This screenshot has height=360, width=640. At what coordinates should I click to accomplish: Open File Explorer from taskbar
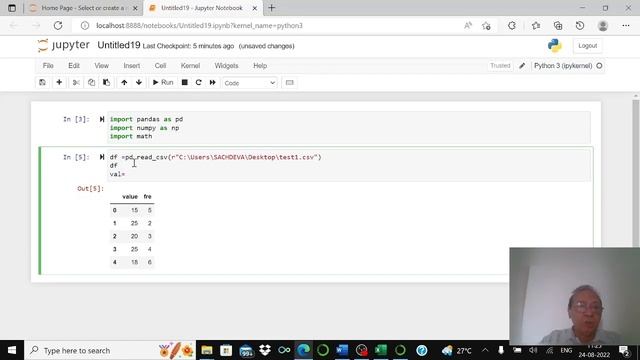[x=207, y=350]
